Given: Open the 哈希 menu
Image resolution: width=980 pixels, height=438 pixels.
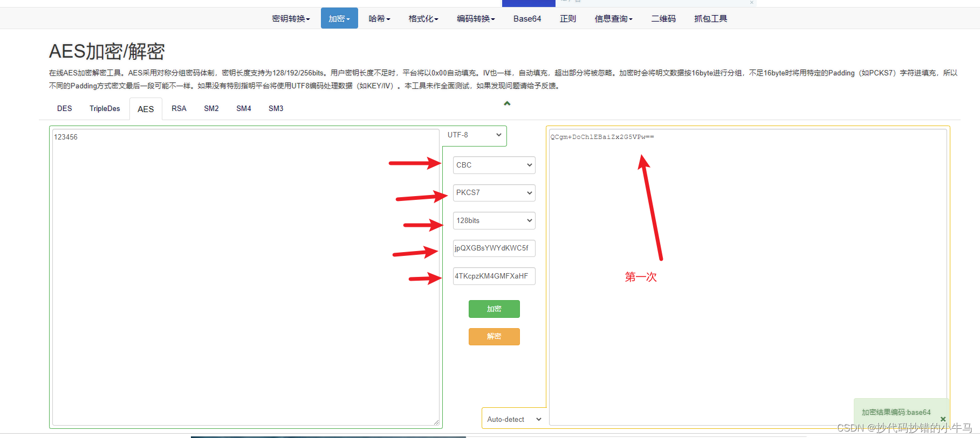Looking at the screenshot, I should click(379, 18).
